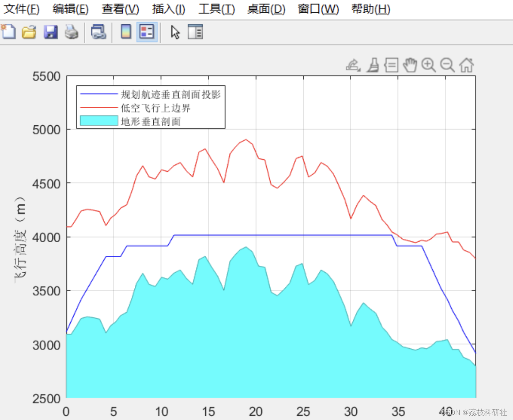Open the 文件(F) menu
The image size is (513, 420).
(x=22, y=9)
